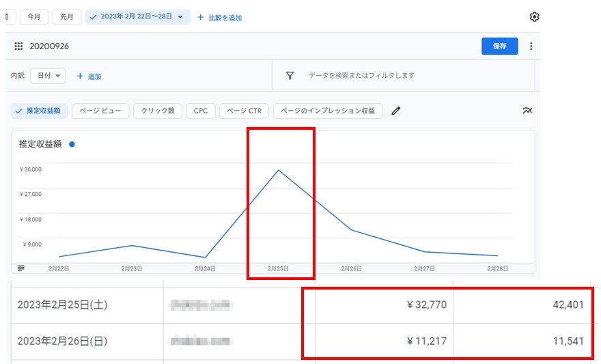
Task: Click the pencil edit metrics icon
Action: tap(396, 111)
